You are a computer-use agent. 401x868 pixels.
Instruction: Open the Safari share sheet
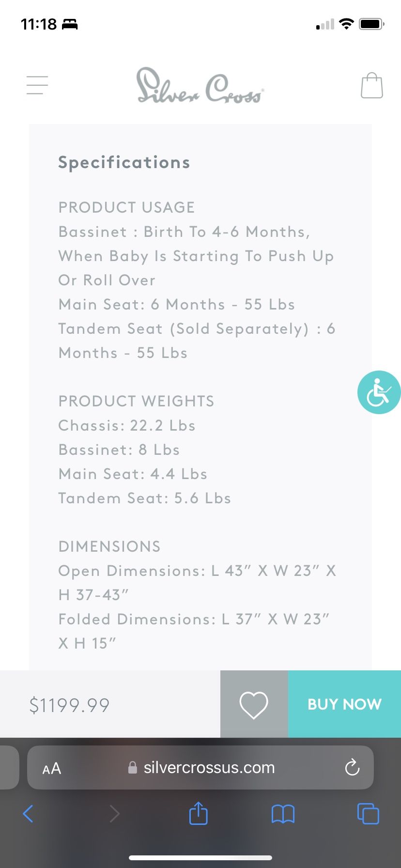click(198, 813)
